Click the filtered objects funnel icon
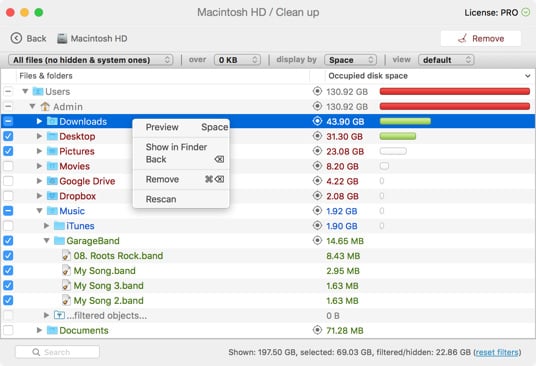536x366 pixels. click(59, 315)
